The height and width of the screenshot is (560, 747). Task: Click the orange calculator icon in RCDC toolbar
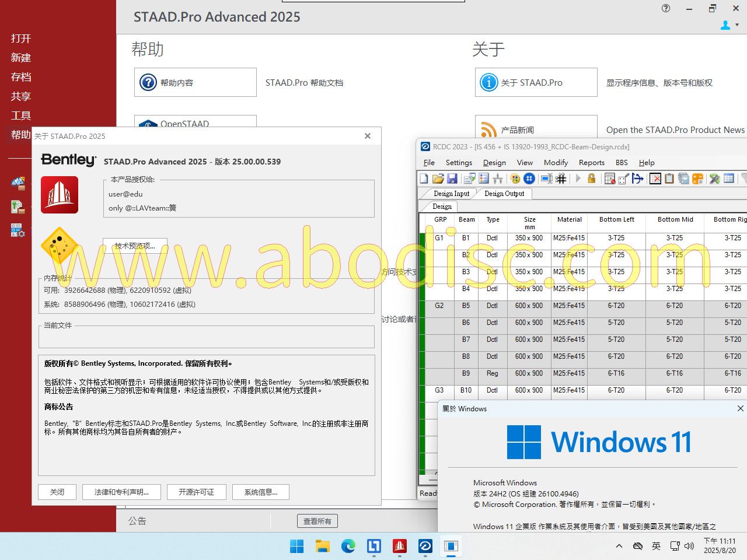click(x=697, y=178)
